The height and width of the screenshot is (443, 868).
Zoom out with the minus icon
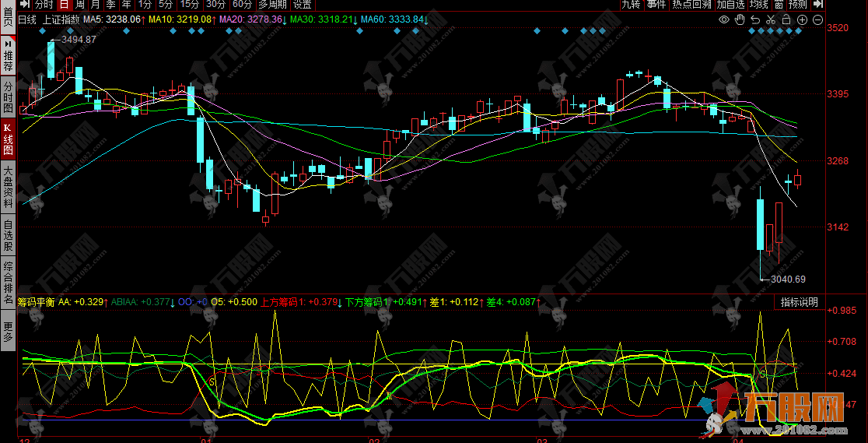click(817, 19)
